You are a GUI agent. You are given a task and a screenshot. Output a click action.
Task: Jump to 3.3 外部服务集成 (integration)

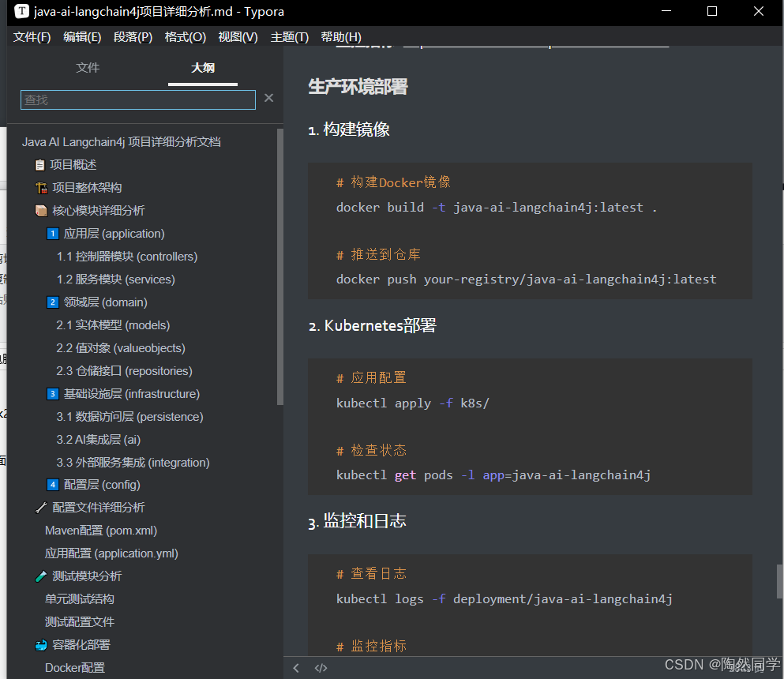(133, 463)
